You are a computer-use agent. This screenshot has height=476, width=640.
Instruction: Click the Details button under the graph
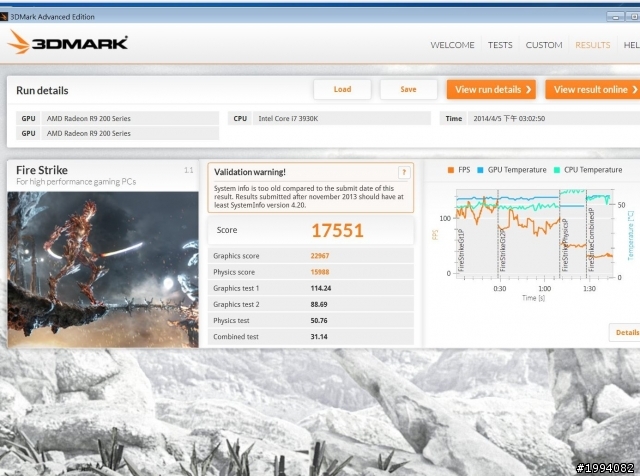pos(625,332)
